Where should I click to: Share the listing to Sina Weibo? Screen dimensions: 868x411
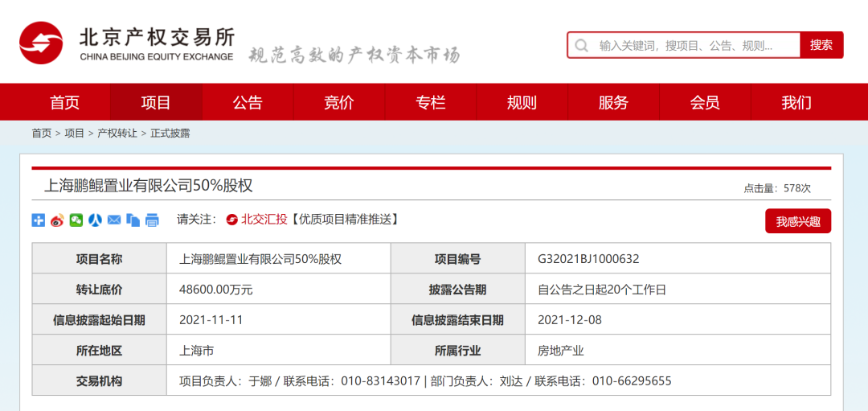tap(57, 220)
